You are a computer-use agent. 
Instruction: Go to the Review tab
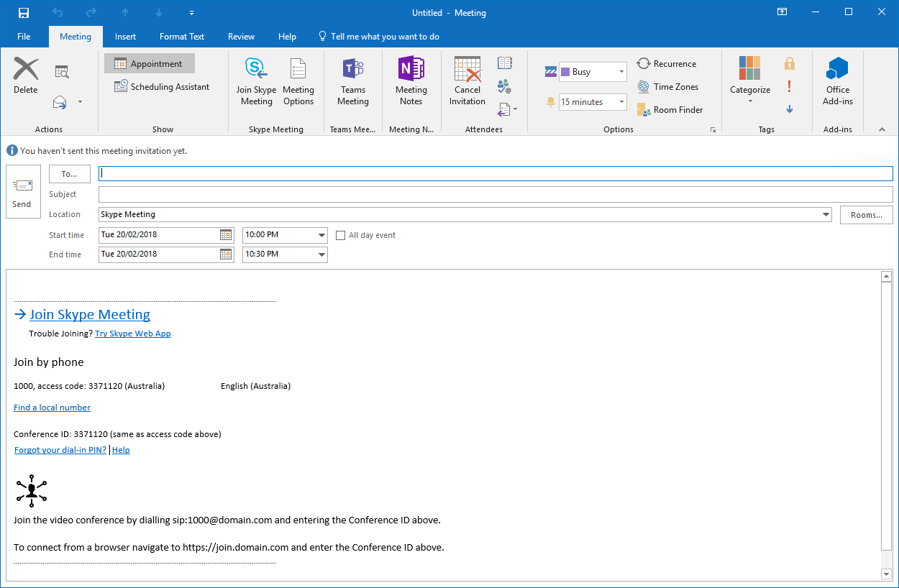click(241, 37)
